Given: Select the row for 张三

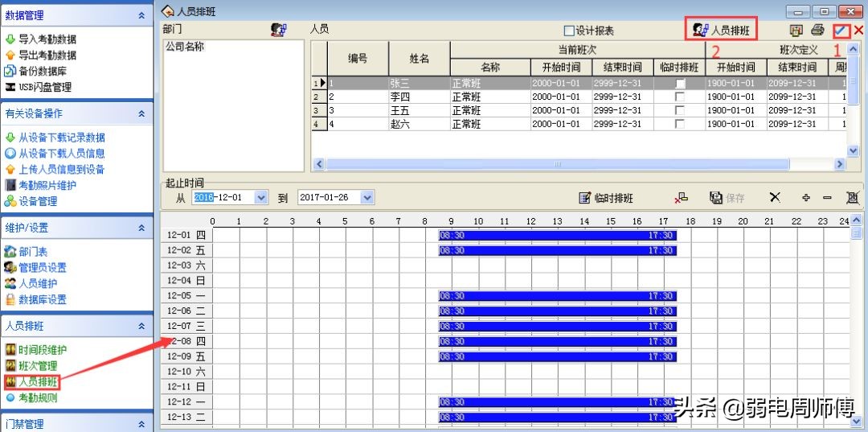Looking at the screenshot, I should [579, 83].
